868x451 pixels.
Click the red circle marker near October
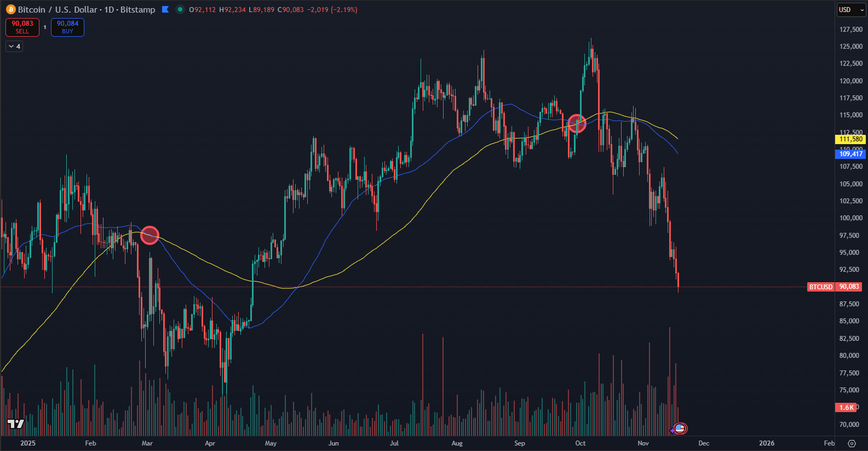tap(577, 124)
